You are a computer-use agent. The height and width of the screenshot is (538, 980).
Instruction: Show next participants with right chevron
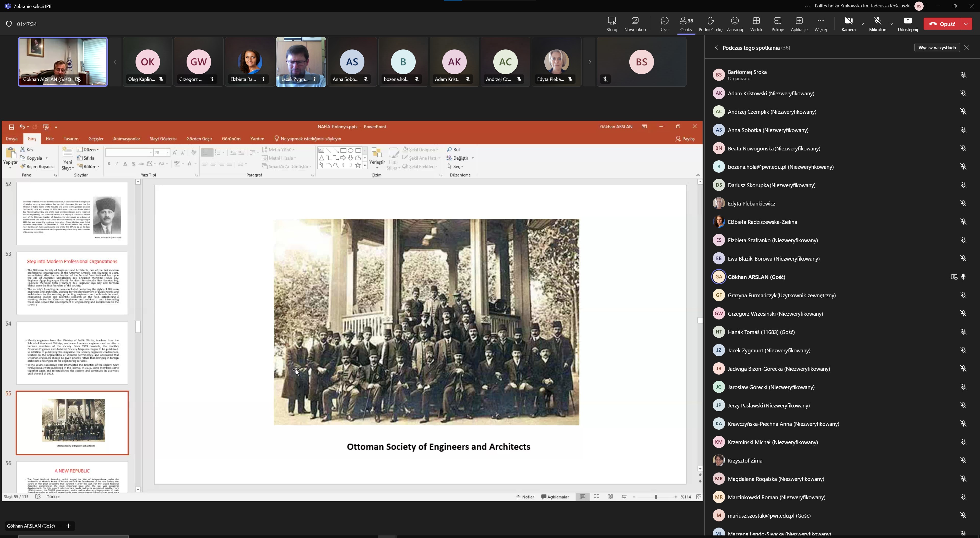pos(589,62)
